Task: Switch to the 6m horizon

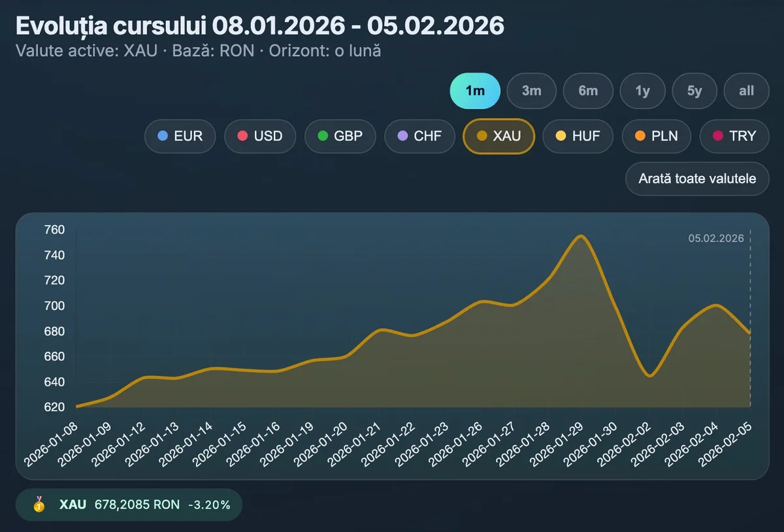Action: tap(587, 91)
